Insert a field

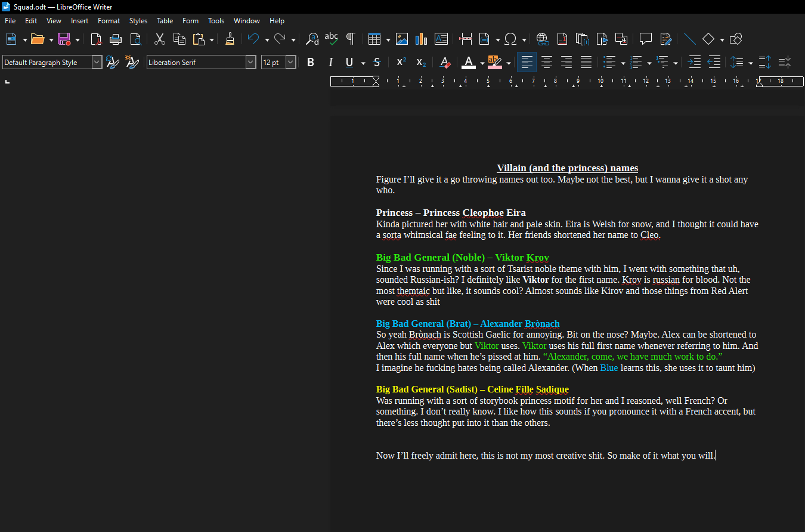485,39
